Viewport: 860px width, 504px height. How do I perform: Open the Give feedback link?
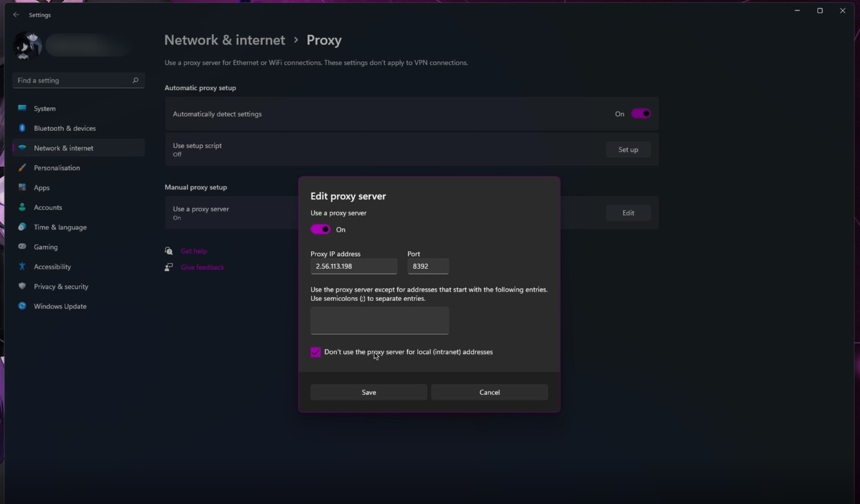point(202,267)
